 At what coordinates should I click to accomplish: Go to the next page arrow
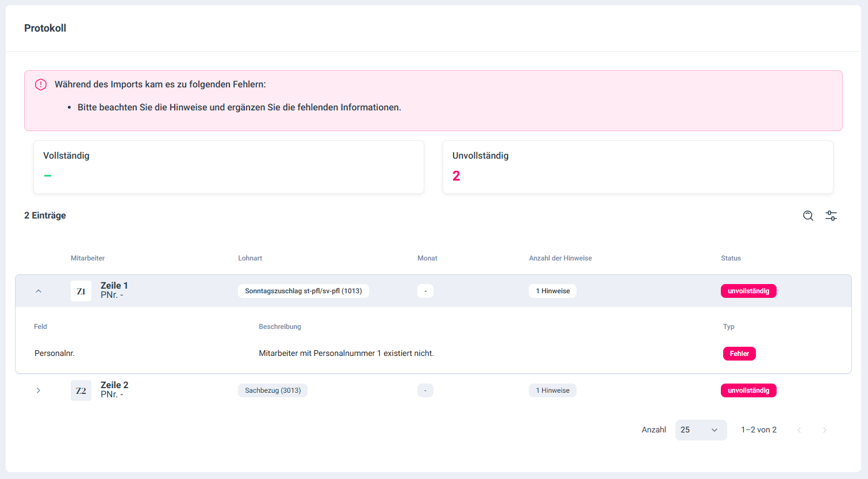[x=824, y=430]
